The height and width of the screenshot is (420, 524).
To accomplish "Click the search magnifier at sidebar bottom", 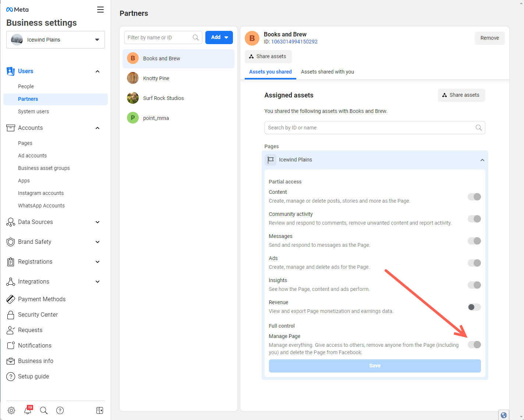I will pos(44,410).
